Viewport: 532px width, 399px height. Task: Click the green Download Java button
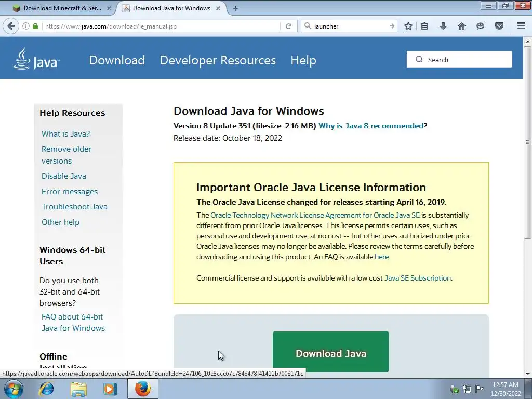coord(331,352)
